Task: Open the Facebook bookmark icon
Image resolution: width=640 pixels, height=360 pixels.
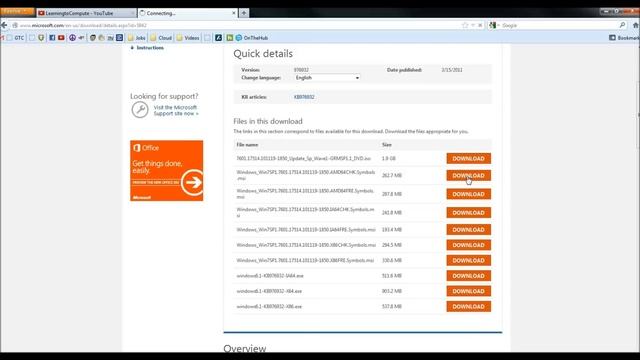Action: [x=52, y=38]
